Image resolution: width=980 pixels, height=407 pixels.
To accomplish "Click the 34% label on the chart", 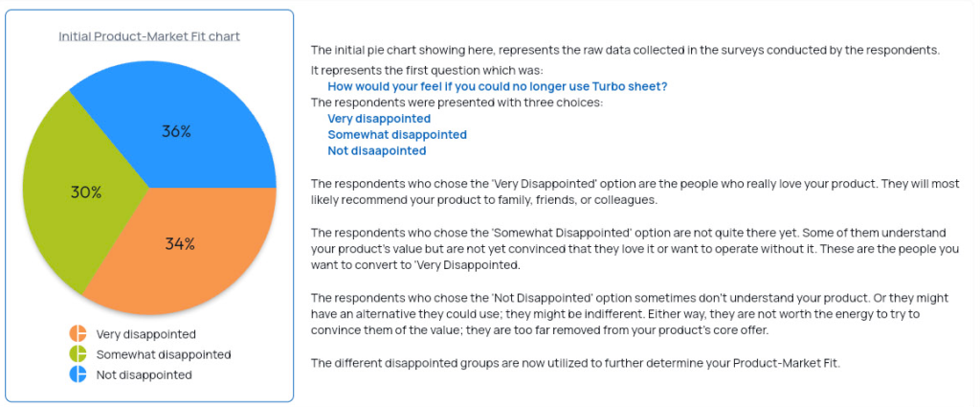I will click(x=180, y=244).
